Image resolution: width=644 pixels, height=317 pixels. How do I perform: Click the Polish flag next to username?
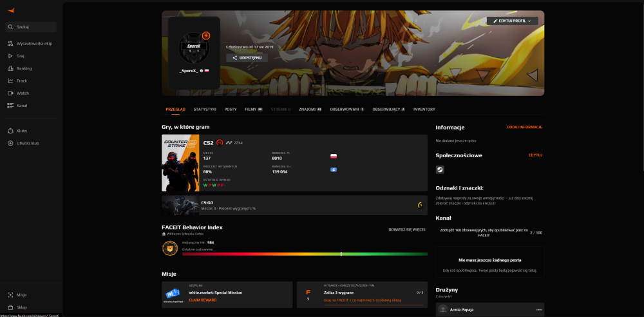coord(207,71)
